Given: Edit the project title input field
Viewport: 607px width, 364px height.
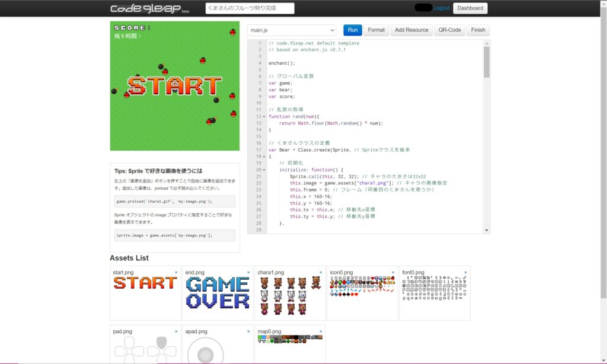Looking at the screenshot, I should coord(250,8).
